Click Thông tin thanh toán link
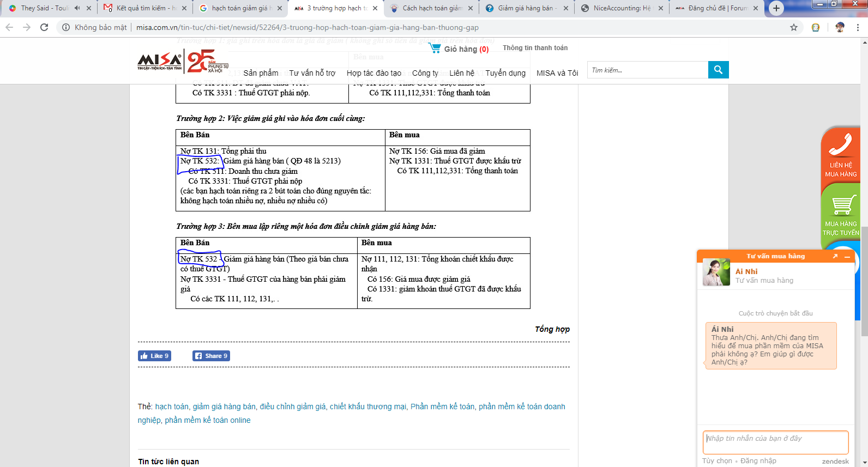The width and height of the screenshot is (868, 467). (x=535, y=48)
